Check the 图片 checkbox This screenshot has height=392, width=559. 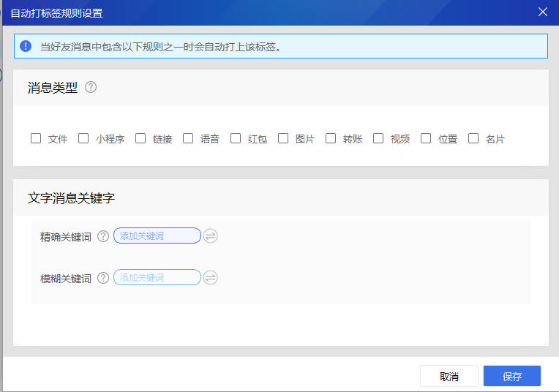click(x=283, y=138)
